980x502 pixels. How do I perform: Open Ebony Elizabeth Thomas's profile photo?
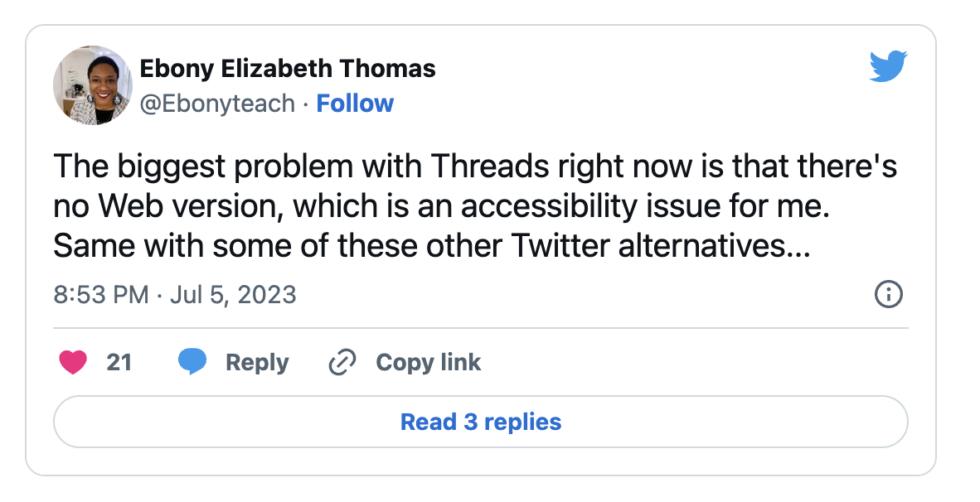click(x=92, y=85)
